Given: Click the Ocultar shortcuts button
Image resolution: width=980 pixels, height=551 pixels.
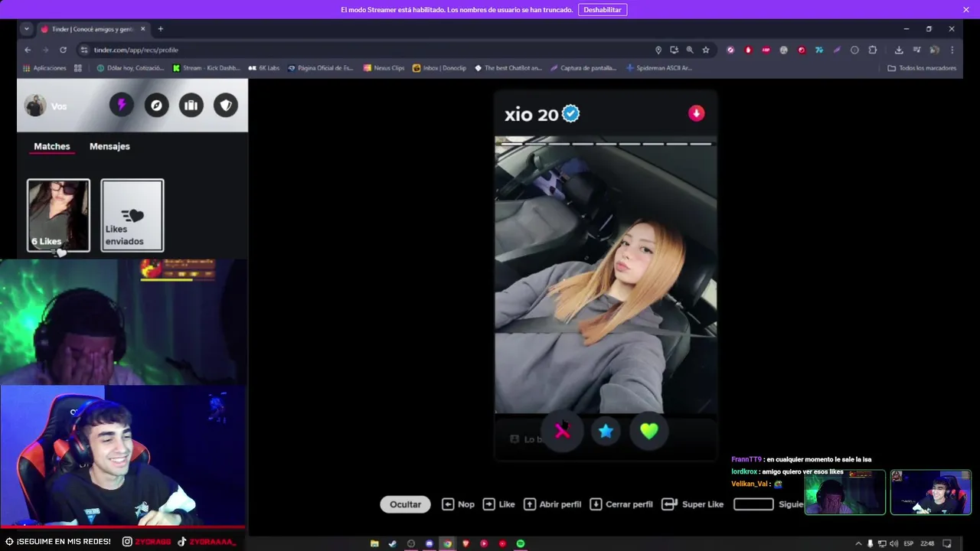Looking at the screenshot, I should 405,504.
